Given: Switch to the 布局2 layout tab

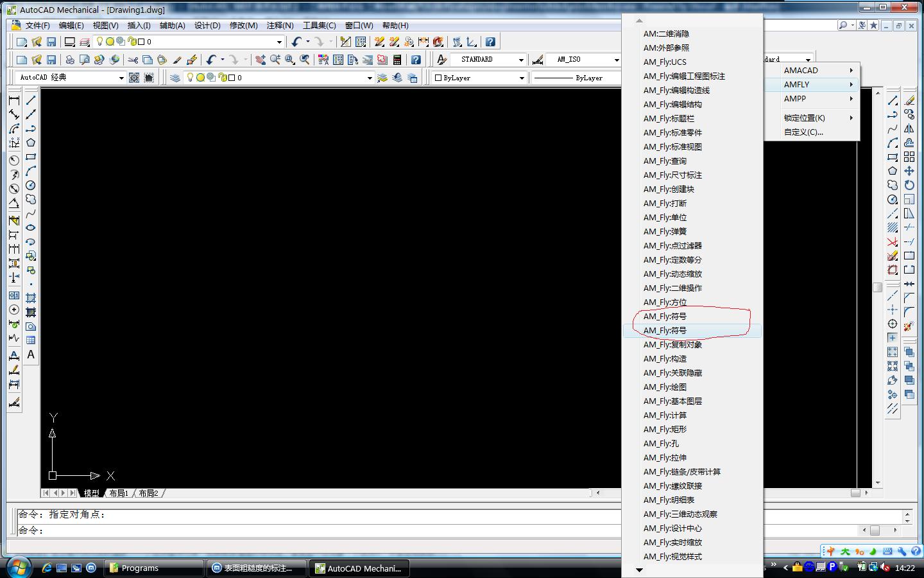Looking at the screenshot, I should (x=148, y=493).
